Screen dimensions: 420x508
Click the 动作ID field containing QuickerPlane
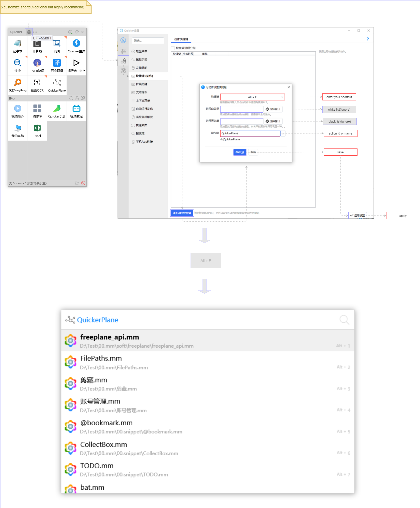(x=250, y=133)
